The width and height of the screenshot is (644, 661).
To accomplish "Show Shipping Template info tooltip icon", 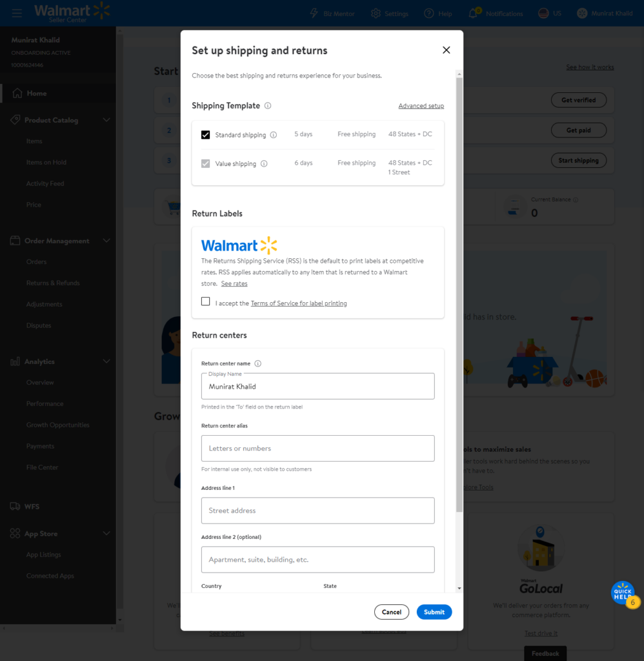I will [x=268, y=106].
